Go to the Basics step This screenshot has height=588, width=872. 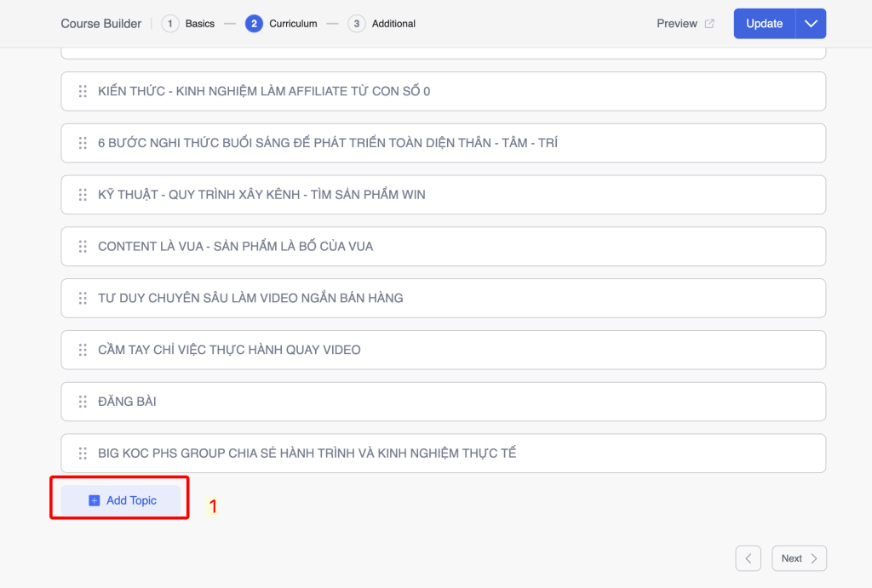click(189, 24)
